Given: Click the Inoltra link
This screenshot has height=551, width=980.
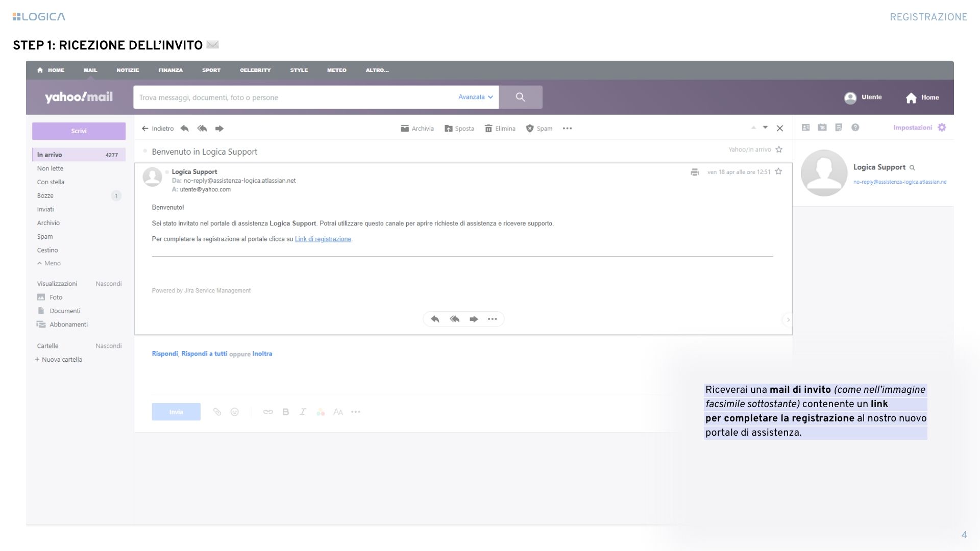Looking at the screenshot, I should pyautogui.click(x=262, y=354).
